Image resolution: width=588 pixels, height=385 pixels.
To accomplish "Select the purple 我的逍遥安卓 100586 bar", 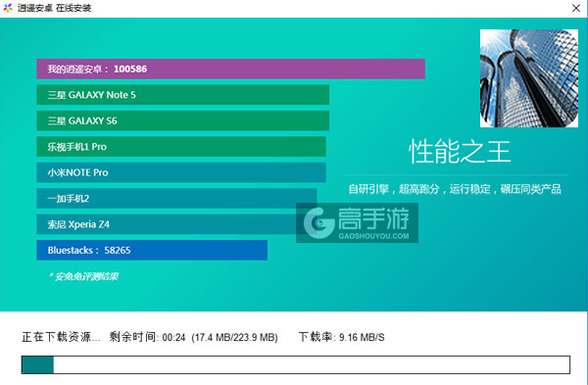I will [230, 69].
